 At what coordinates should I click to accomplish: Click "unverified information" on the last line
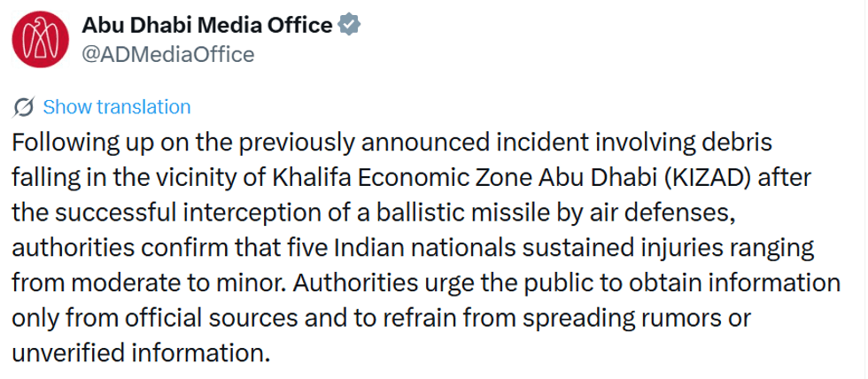tap(140, 354)
